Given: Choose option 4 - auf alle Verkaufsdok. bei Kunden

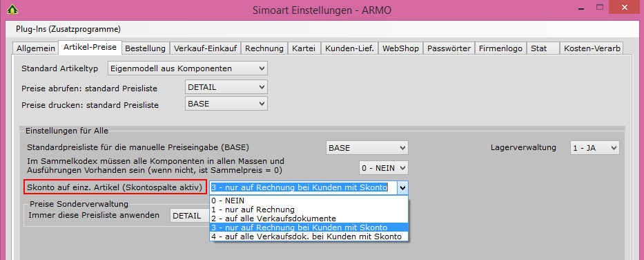Looking at the screenshot, I should (x=309, y=236).
